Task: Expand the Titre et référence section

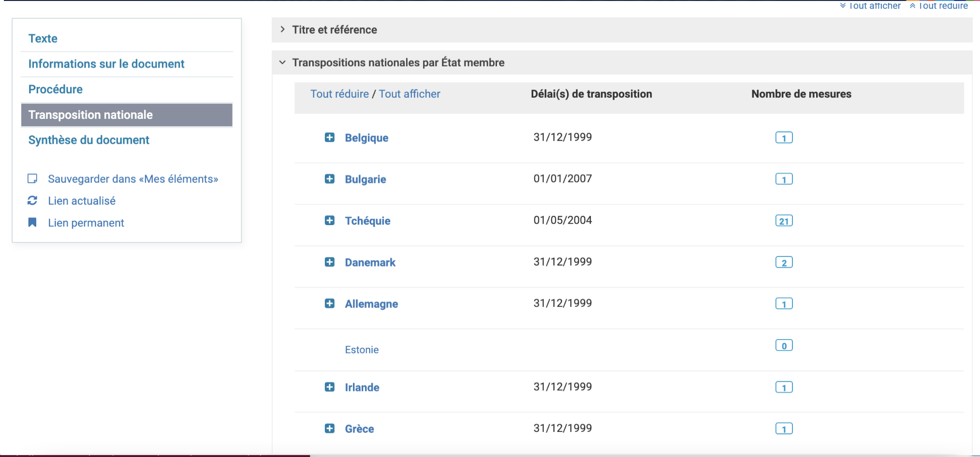Action: click(334, 30)
